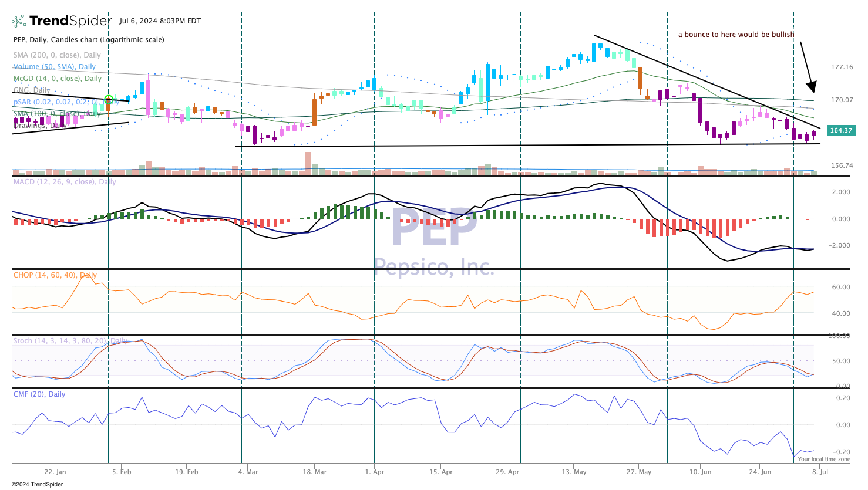Image resolution: width=868 pixels, height=490 pixels.
Task: Click the '19. Feb' date label
Action: point(187,472)
